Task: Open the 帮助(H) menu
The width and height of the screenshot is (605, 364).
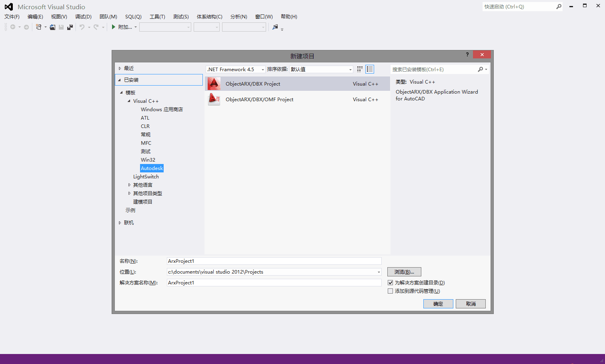Action: [x=289, y=16]
